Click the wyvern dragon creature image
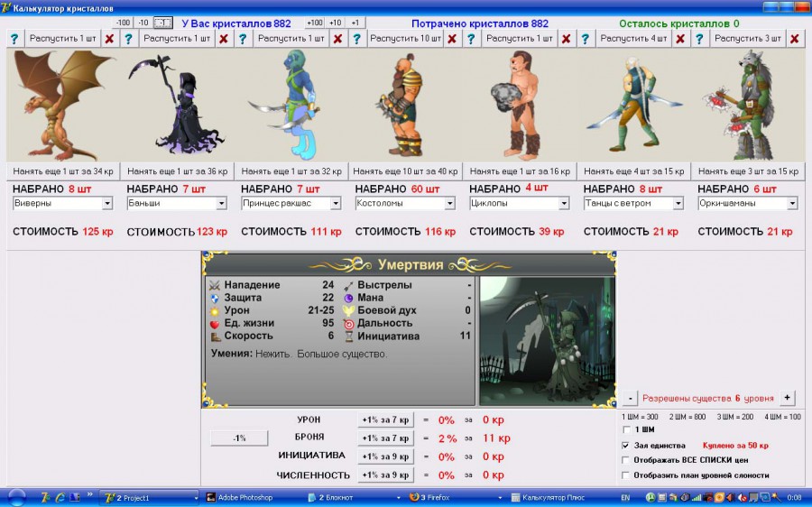Viewport: 812px width, 507px height. click(x=61, y=106)
